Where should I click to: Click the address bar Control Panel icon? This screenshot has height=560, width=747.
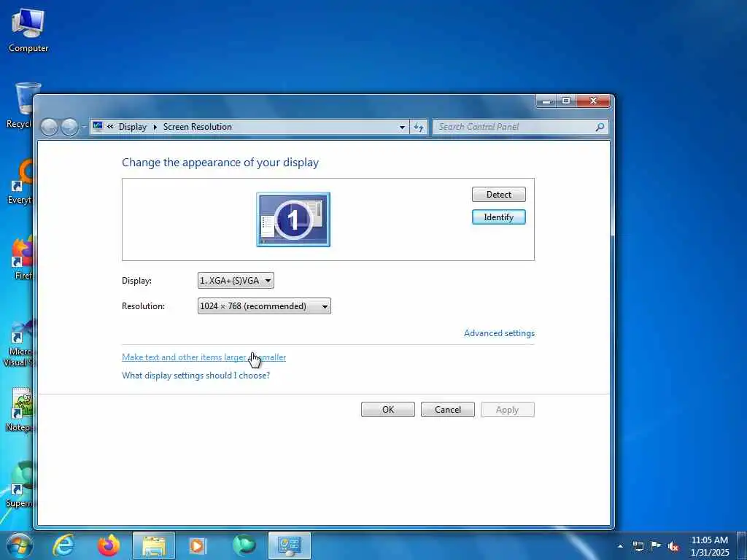click(x=98, y=127)
